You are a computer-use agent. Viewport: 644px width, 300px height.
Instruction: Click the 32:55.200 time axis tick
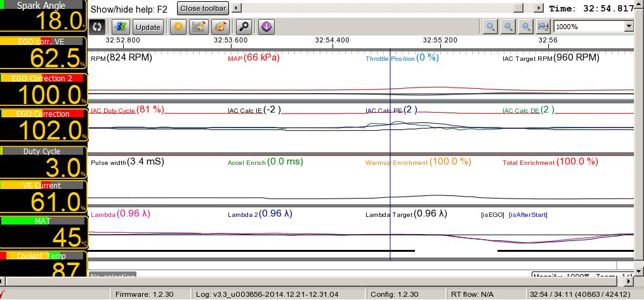click(440, 40)
